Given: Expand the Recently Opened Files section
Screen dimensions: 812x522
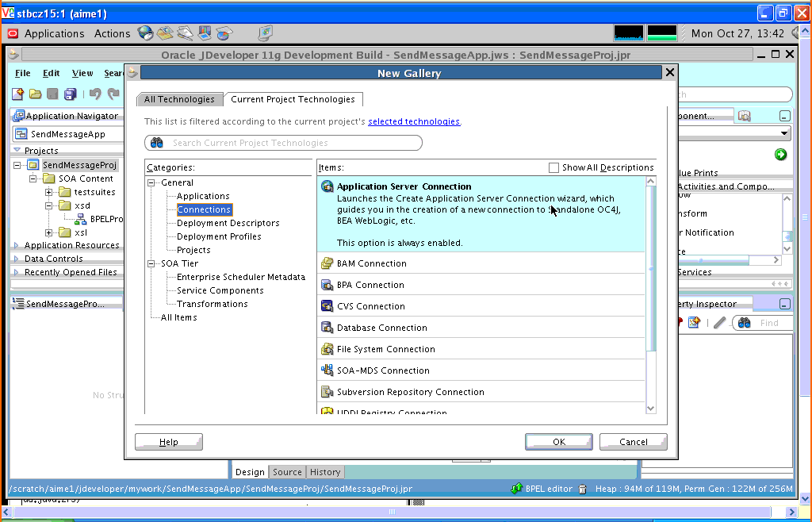Looking at the screenshot, I should point(17,272).
